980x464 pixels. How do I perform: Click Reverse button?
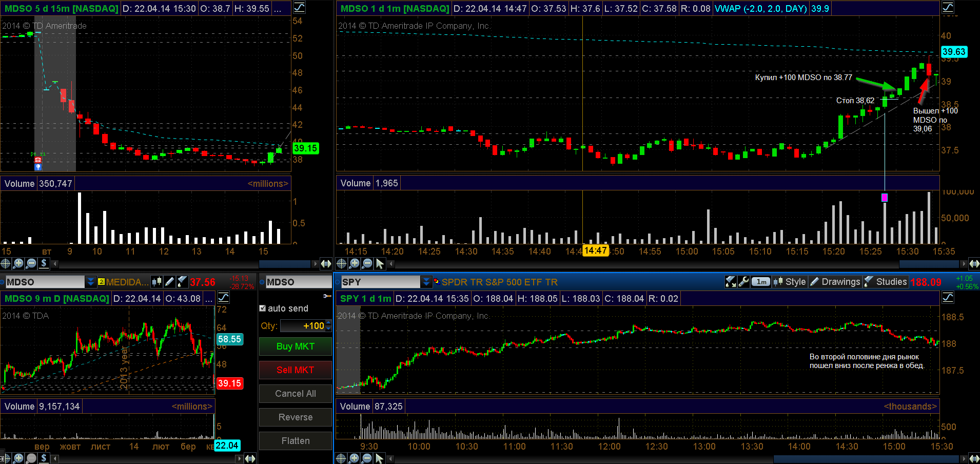296,417
